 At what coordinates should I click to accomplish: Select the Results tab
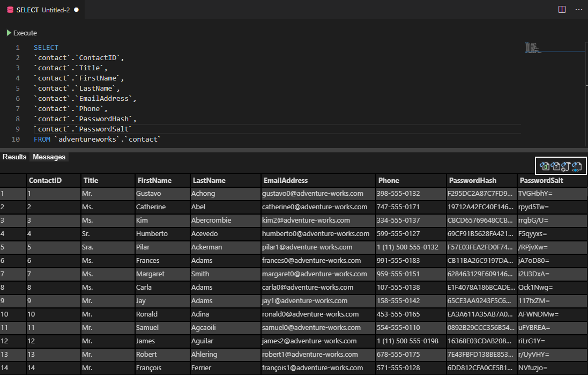tap(14, 157)
